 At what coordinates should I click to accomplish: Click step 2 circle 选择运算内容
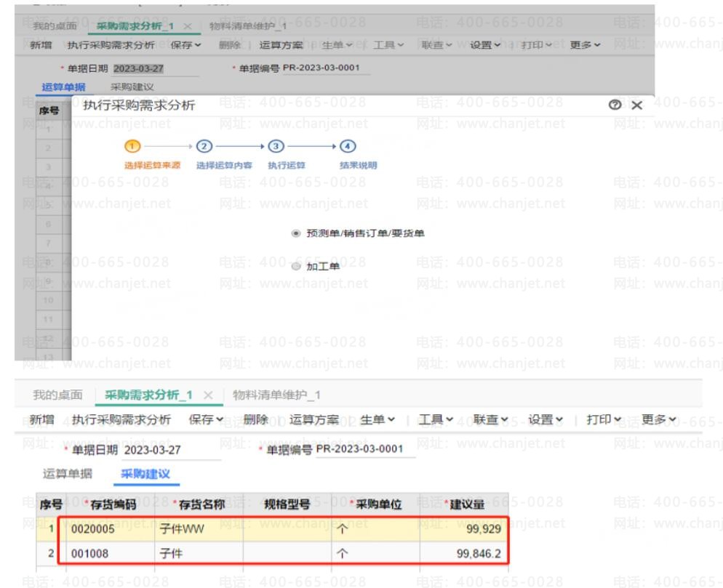pyautogui.click(x=204, y=147)
